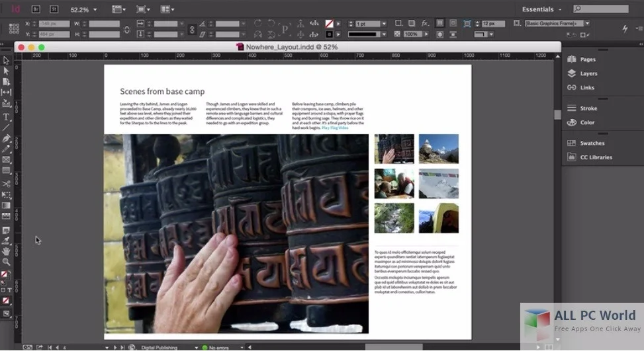Viewport: 644px width, 351px height.
Task: Click the fill swatch in control panel
Action: coord(329,24)
